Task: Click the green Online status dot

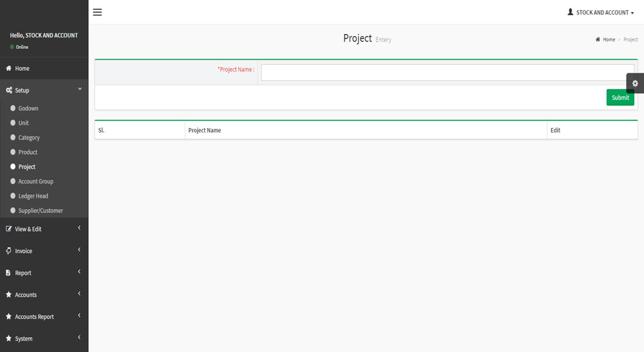Action: click(x=12, y=47)
